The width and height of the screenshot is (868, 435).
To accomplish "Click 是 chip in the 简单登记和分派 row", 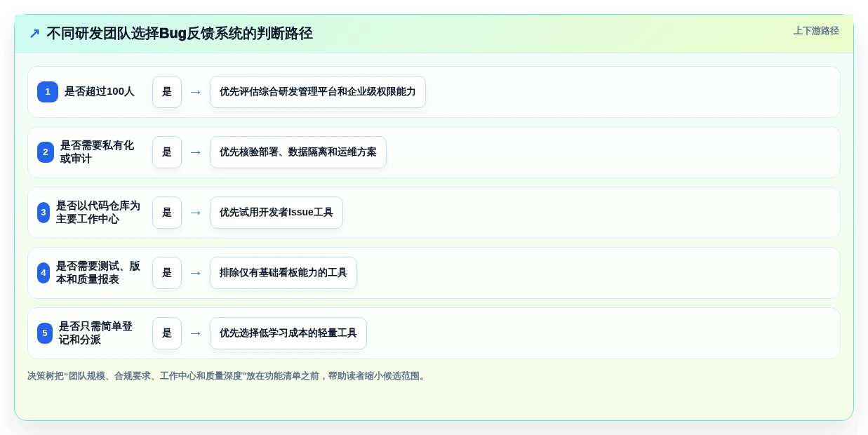I will point(167,333).
